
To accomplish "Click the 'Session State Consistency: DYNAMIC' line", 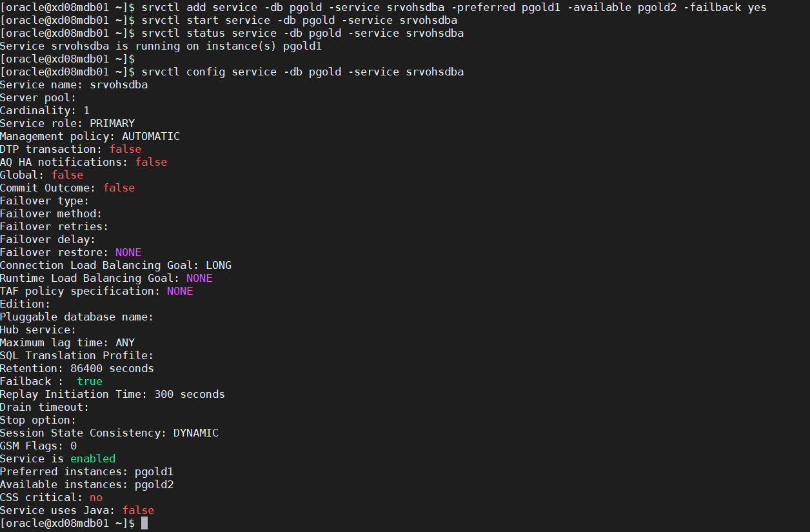I will point(110,433).
